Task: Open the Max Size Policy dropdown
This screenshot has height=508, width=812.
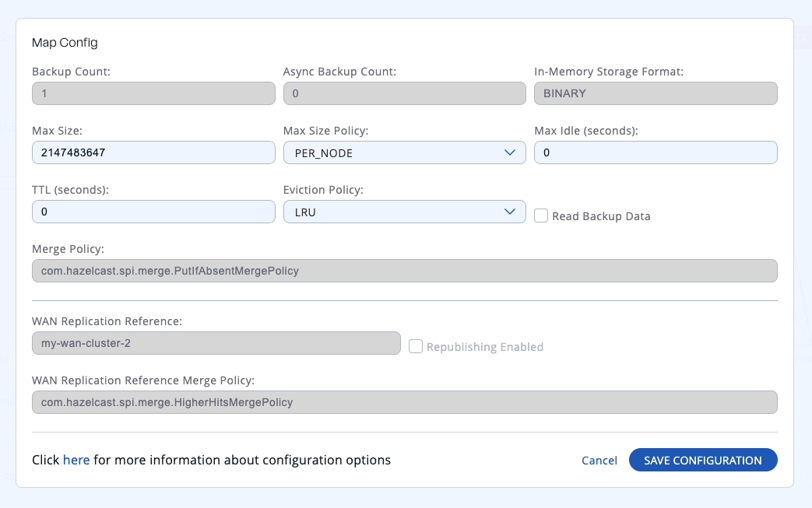Action: [404, 152]
